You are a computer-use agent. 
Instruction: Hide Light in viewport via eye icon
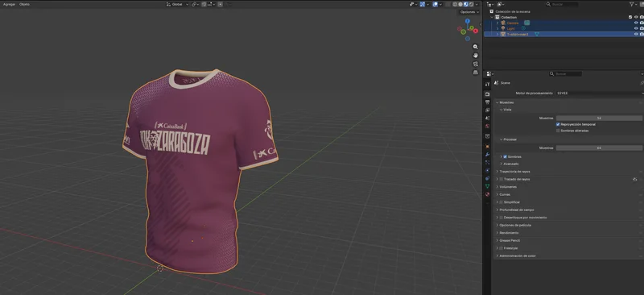636,28
